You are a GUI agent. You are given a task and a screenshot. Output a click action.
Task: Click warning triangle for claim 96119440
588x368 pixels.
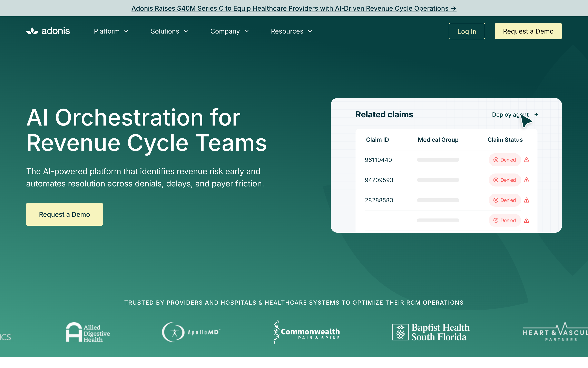(x=527, y=160)
